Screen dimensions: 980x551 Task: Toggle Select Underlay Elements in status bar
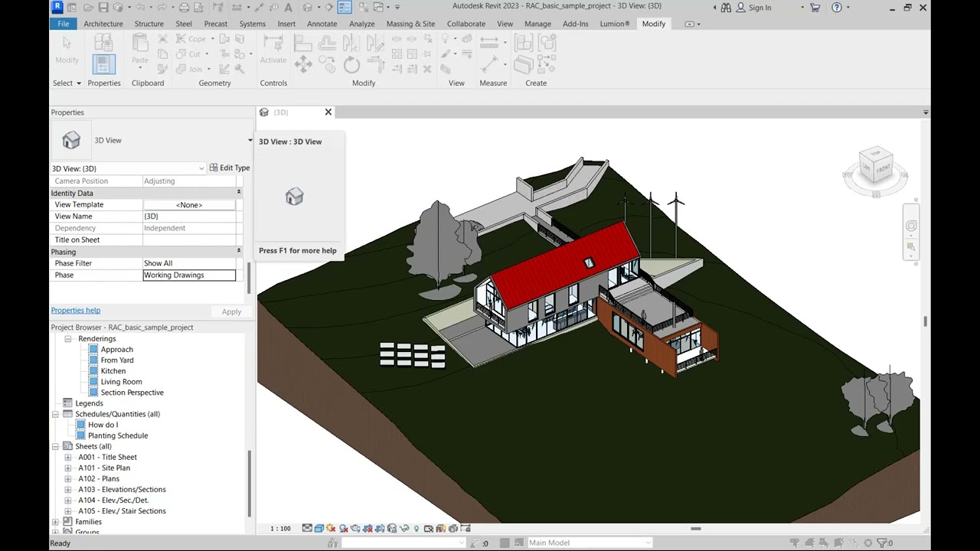click(809, 543)
